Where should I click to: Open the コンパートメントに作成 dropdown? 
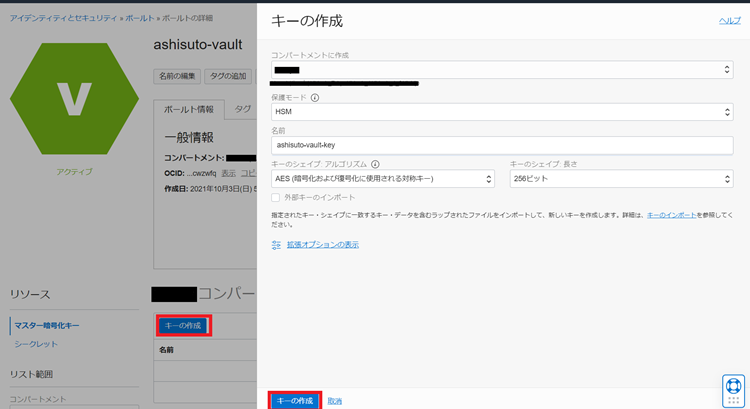coord(501,70)
